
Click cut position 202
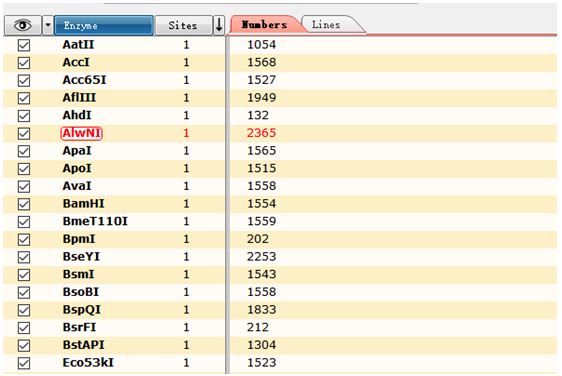click(x=258, y=239)
